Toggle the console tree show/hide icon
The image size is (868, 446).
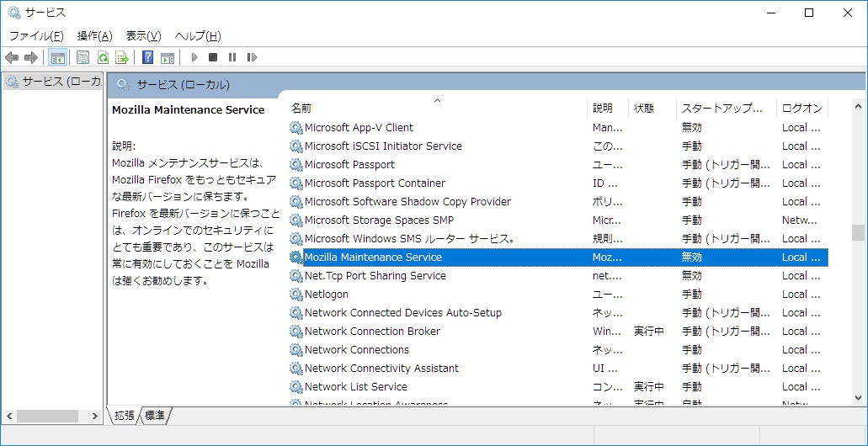coord(58,57)
